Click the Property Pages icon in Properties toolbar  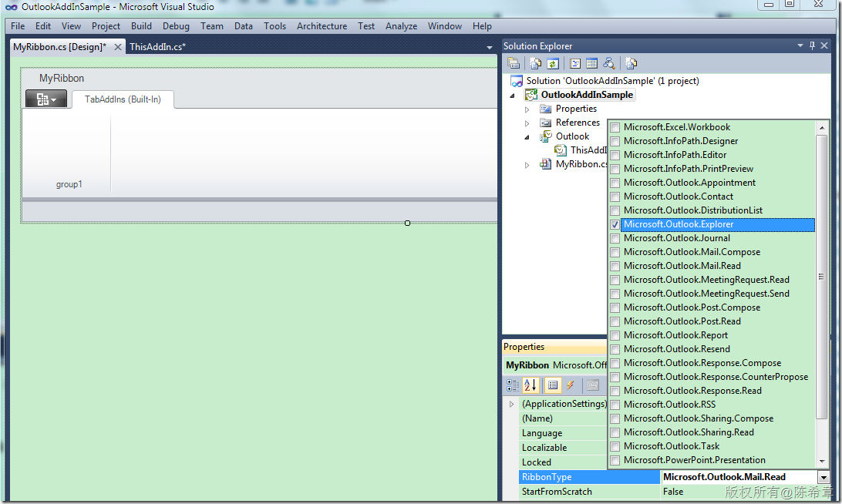593,385
